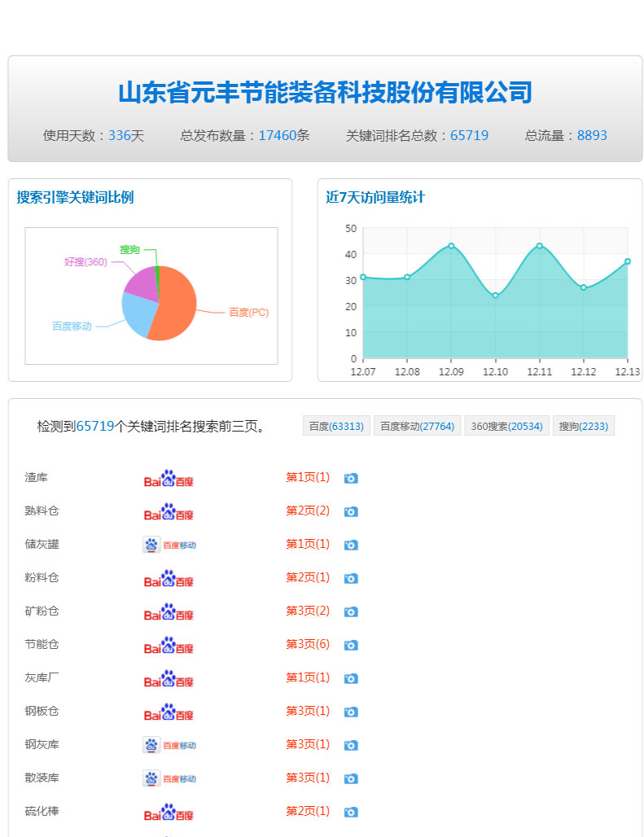Click the 12.09 data point on chart
The height and width of the screenshot is (837, 644).
pos(451,246)
